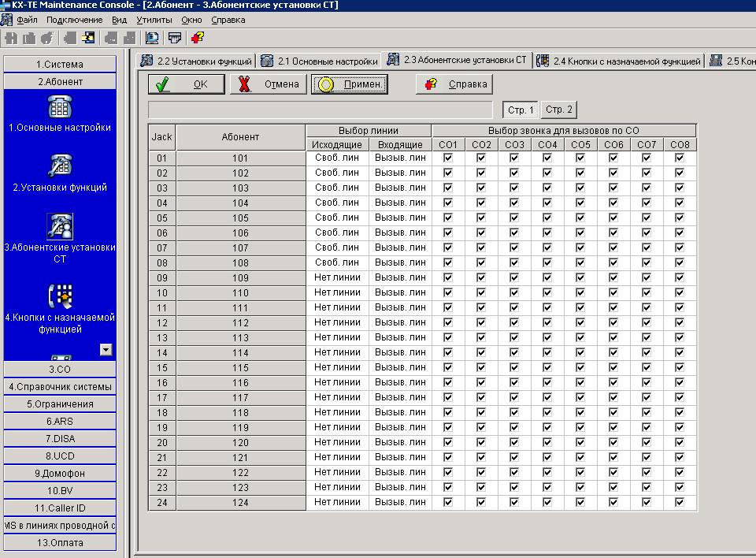
Task: Open outgoing line selection for extension 101
Action: coord(337,158)
